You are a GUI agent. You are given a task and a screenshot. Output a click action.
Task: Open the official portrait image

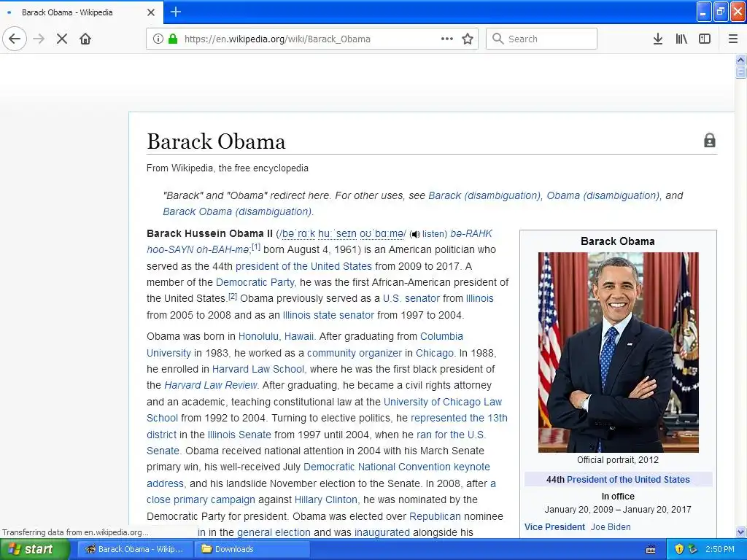(x=619, y=352)
